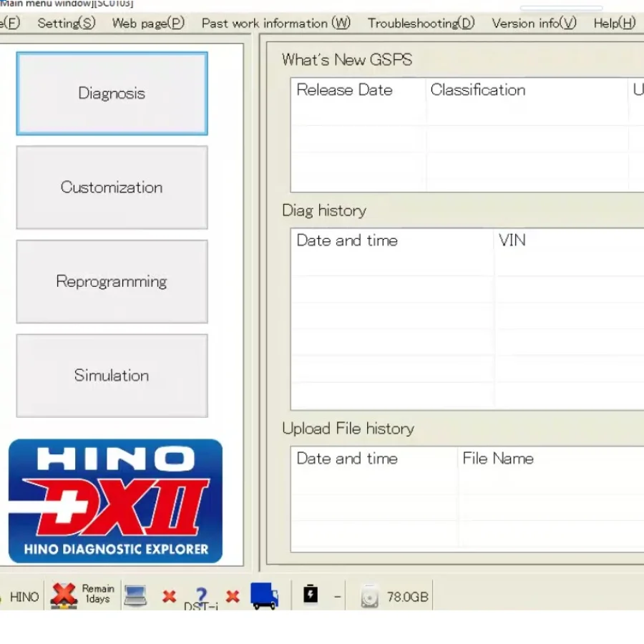This screenshot has height=644, width=644.
Task: Click the truck vehicle connection icon
Action: click(x=264, y=595)
